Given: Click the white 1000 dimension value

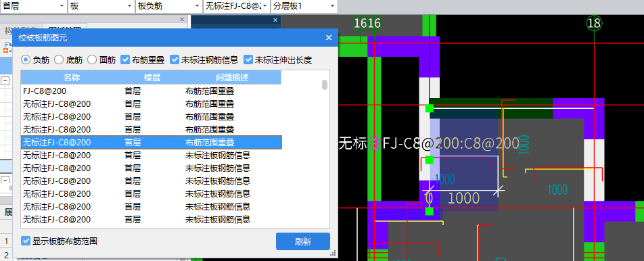Looking at the screenshot, I should (463, 198).
